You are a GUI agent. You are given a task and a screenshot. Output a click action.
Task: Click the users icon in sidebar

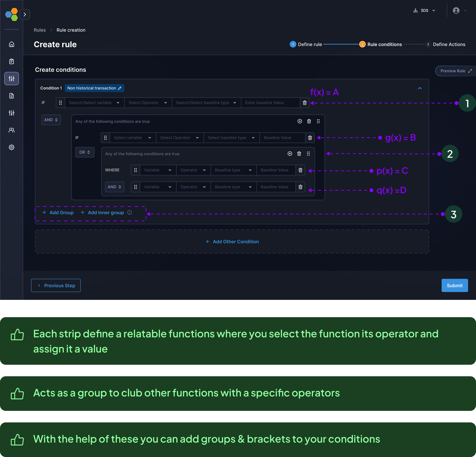11,130
